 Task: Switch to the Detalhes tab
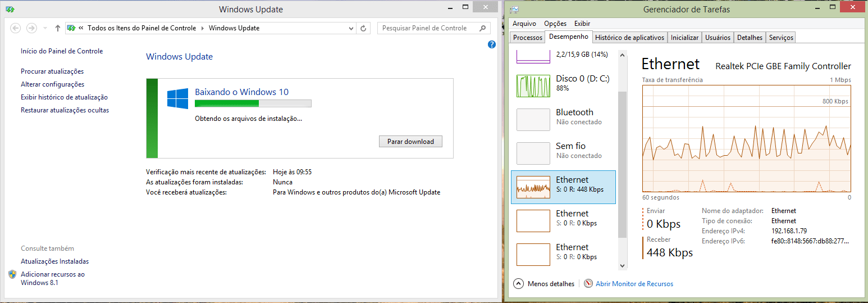[750, 38]
